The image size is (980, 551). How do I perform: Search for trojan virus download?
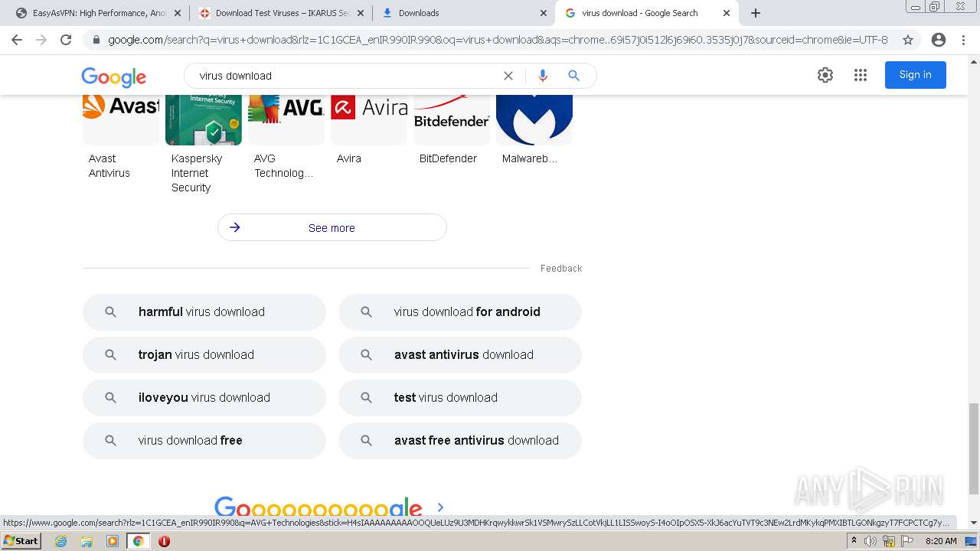pyautogui.click(x=204, y=355)
